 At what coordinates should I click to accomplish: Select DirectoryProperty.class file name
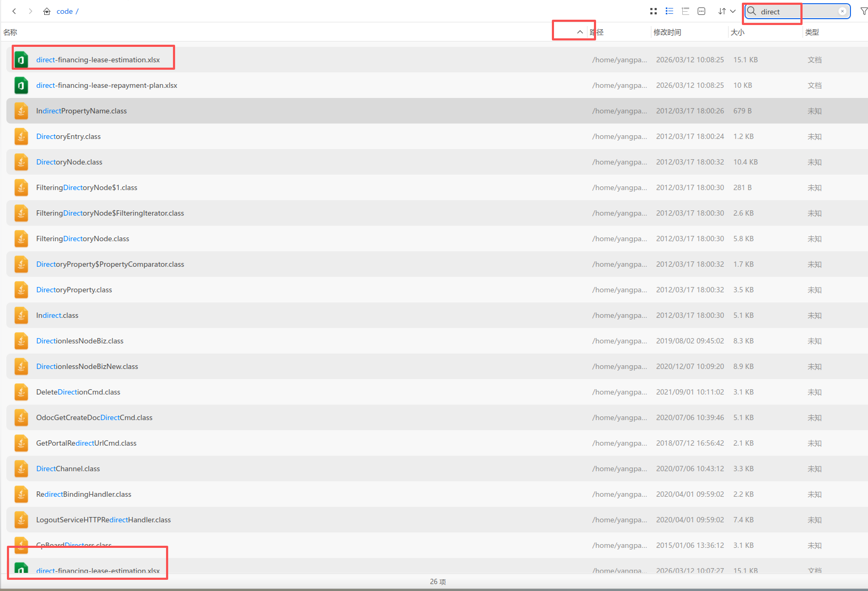coord(74,290)
